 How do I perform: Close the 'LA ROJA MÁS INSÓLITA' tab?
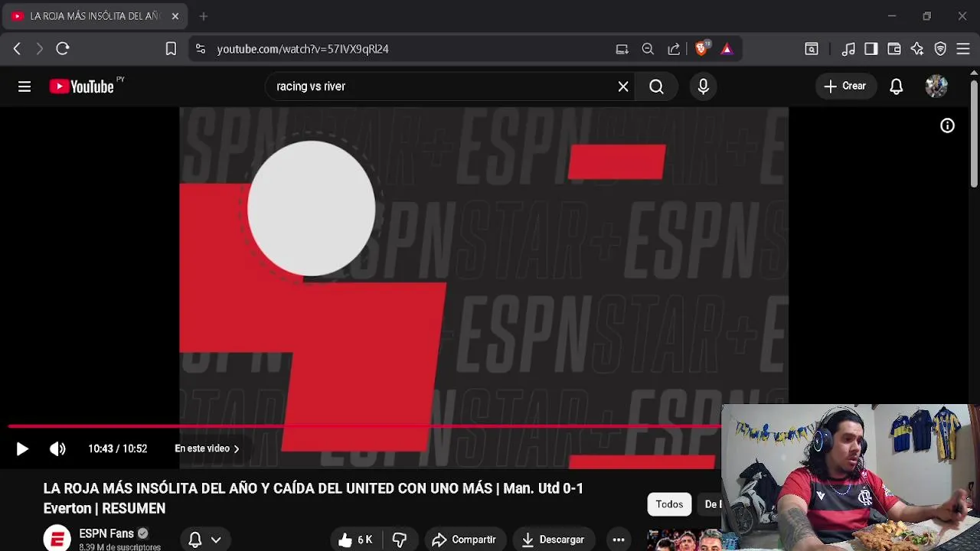click(x=175, y=16)
